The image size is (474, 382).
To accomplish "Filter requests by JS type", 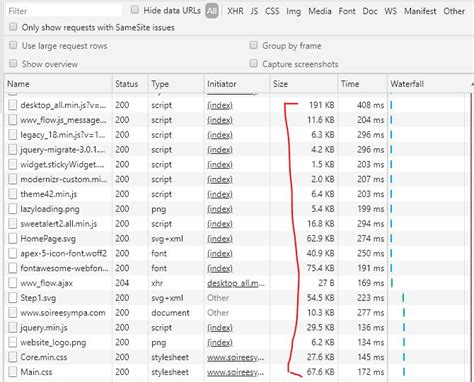I will (x=254, y=11).
